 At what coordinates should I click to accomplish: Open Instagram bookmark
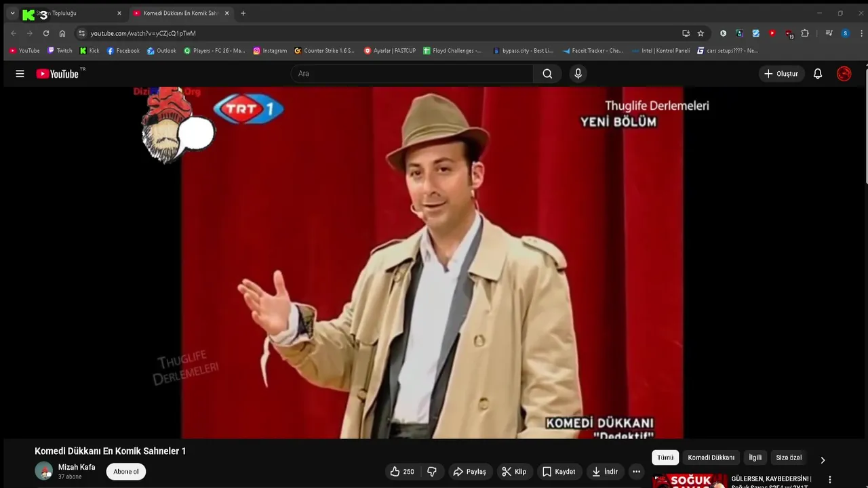(x=270, y=51)
